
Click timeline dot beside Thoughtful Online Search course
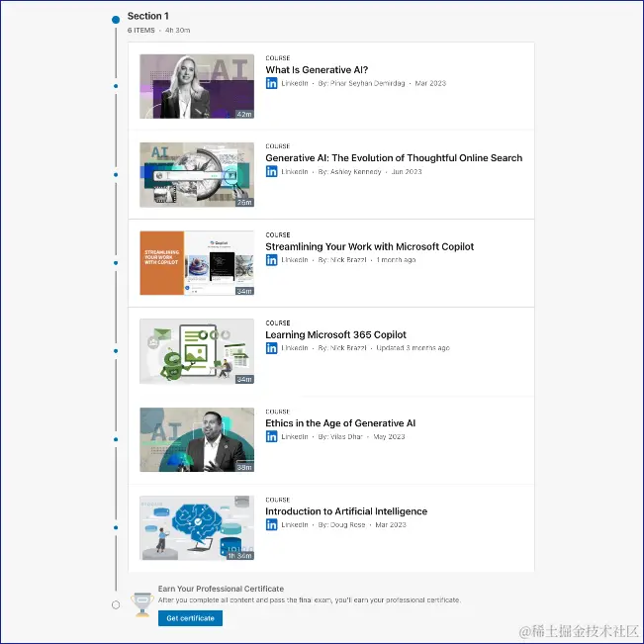pos(116,174)
